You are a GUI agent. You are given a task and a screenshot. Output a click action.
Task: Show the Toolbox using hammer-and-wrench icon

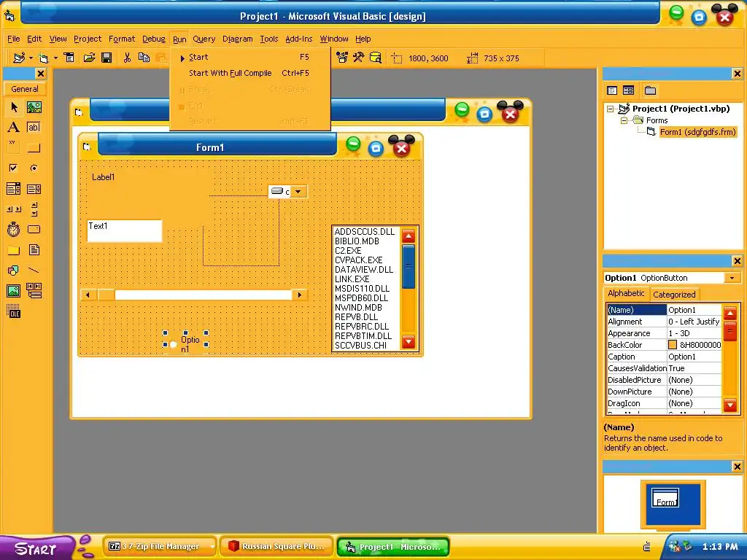pos(359,58)
